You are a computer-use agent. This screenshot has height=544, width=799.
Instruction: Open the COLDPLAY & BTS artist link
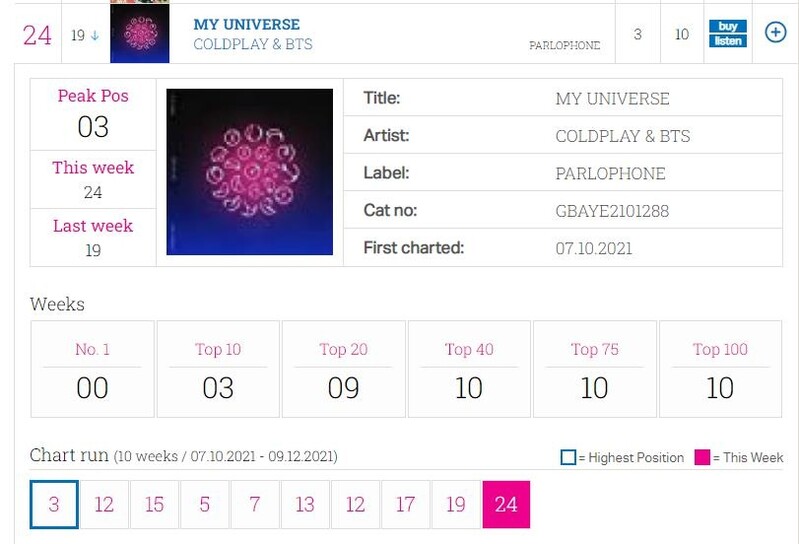(x=253, y=45)
